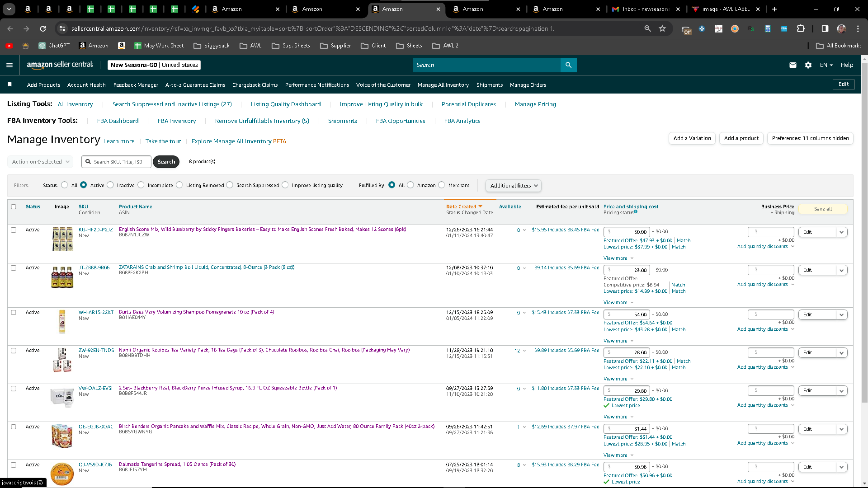Open Seller Central hamburger menu

[9, 65]
